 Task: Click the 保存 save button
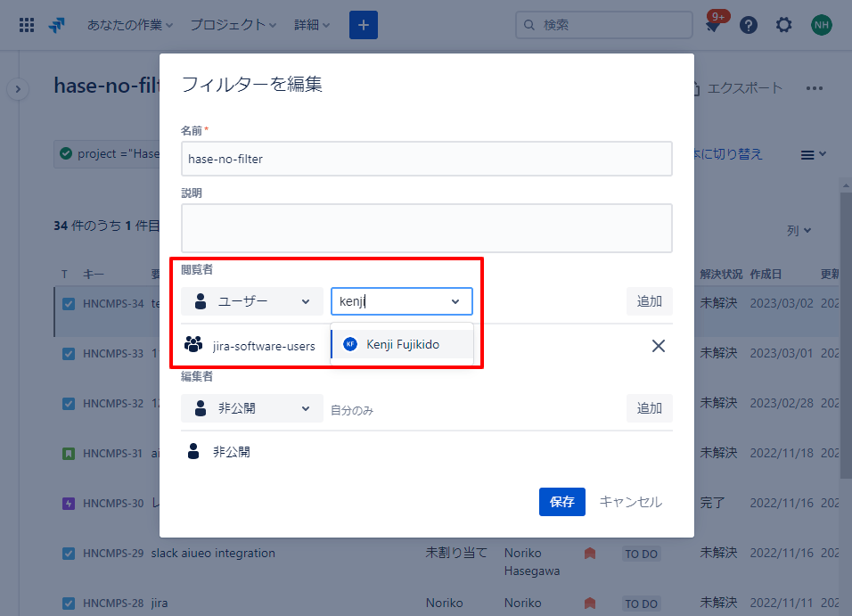click(561, 502)
